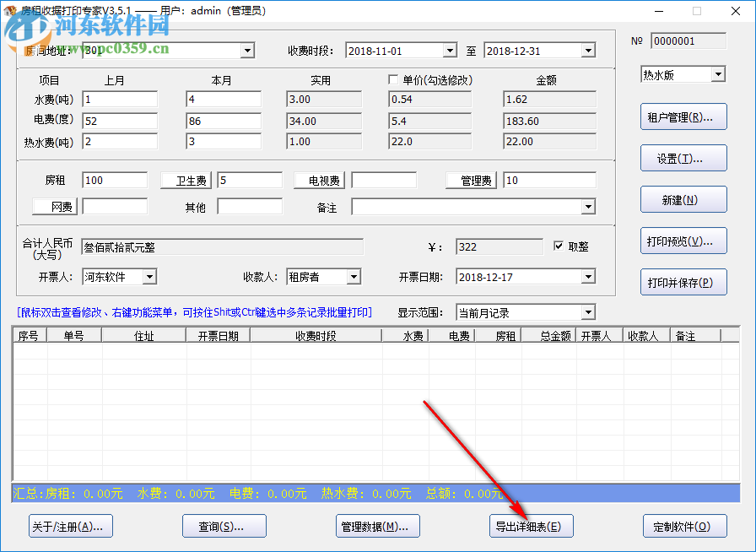Open the 开票日期 date dropdown
The height and width of the screenshot is (552, 756).
591,276
